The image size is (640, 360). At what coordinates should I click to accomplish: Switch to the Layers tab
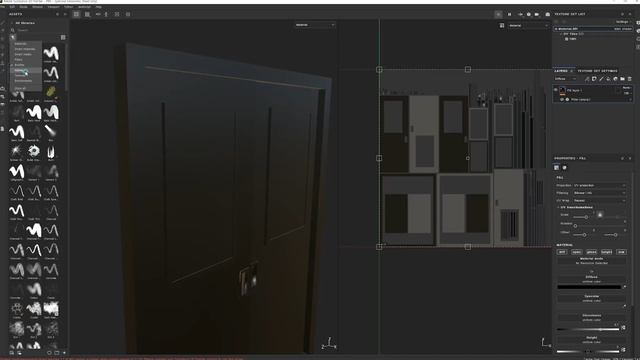561,71
